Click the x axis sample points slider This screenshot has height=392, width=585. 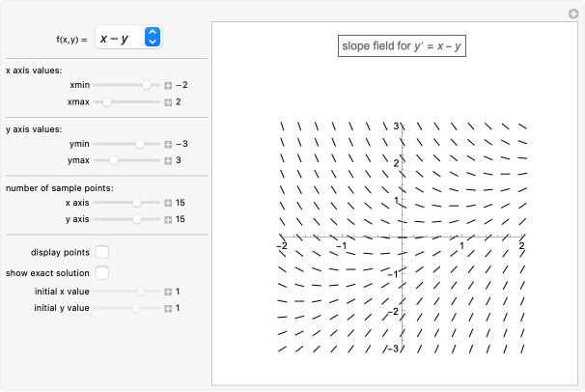click(137, 203)
